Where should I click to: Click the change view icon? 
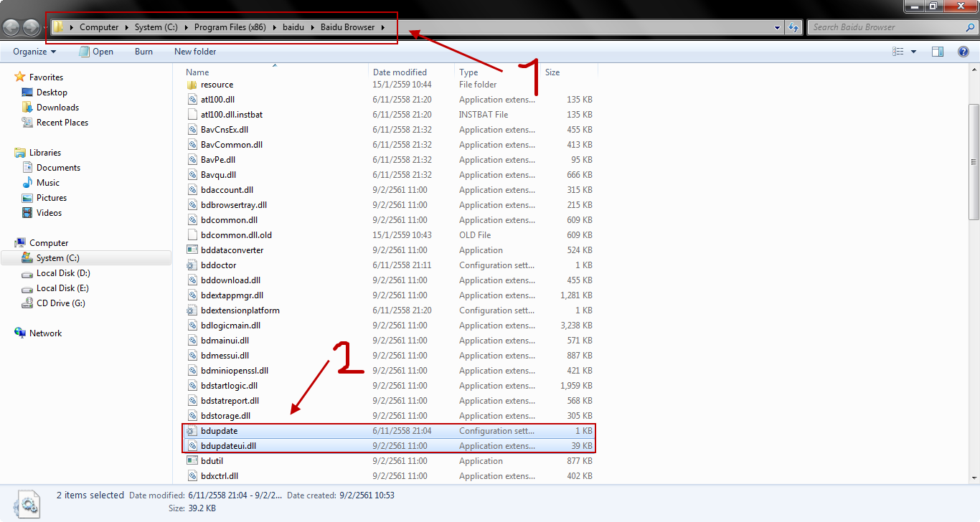pyautogui.click(x=898, y=52)
